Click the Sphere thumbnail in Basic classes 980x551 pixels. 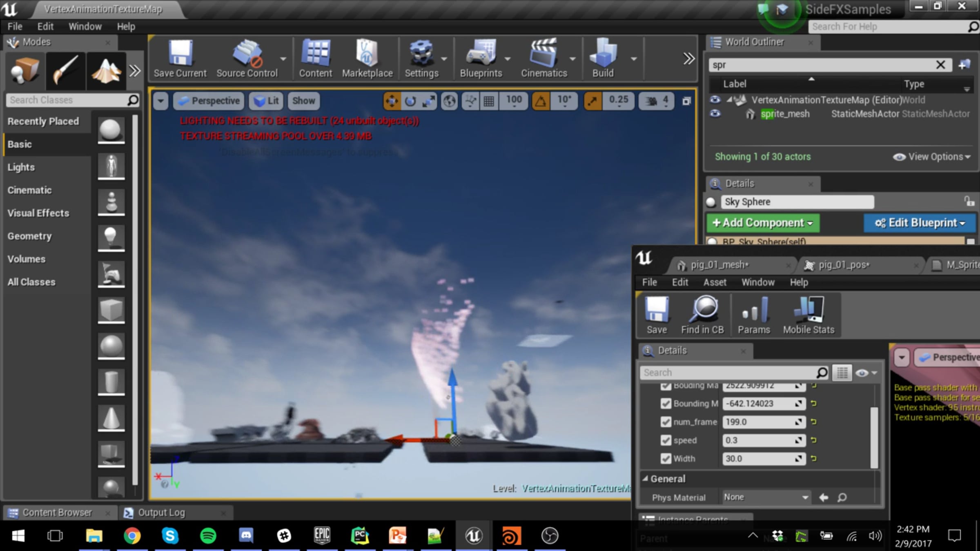click(x=111, y=130)
